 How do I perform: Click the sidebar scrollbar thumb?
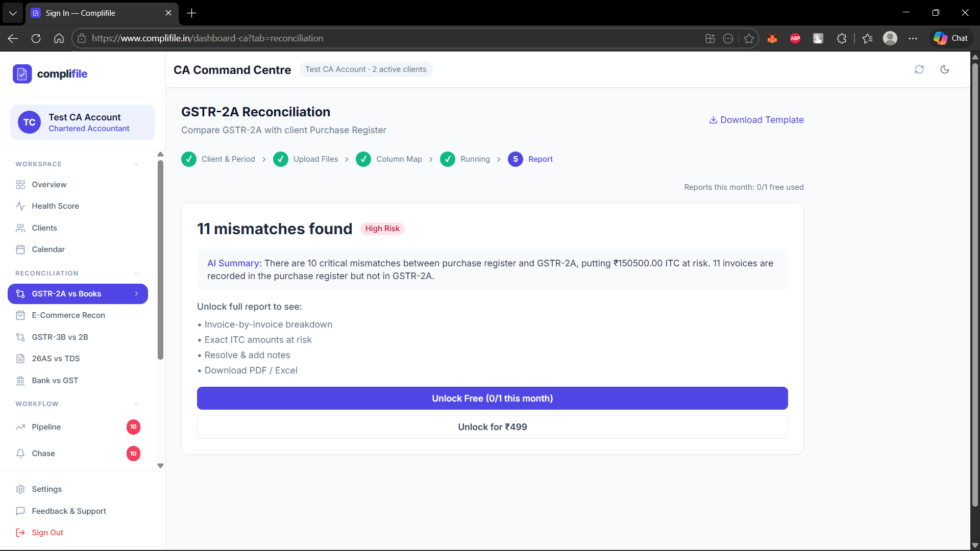pos(160,260)
